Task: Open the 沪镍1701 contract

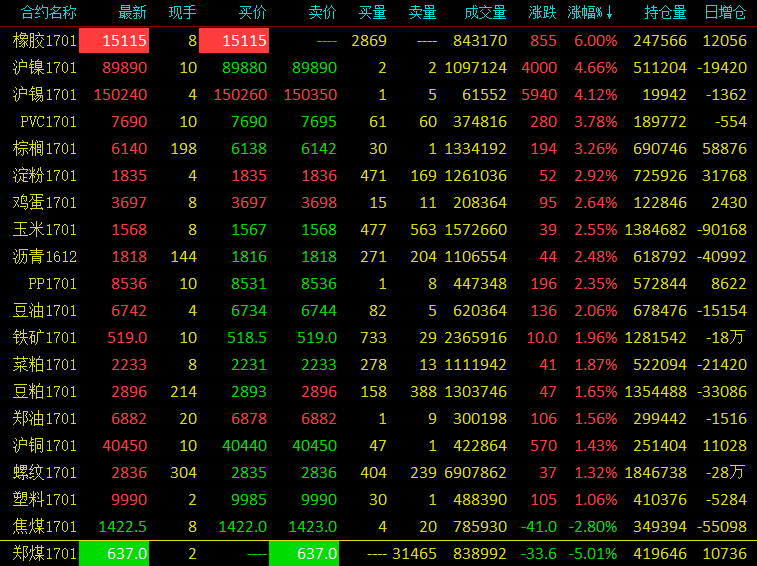Action: [45, 68]
